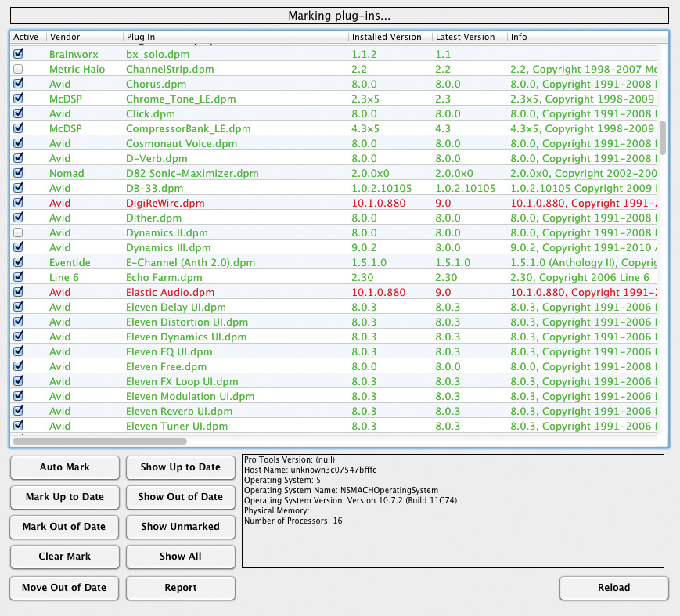Click the Brainworx vendor cell

pos(74,54)
